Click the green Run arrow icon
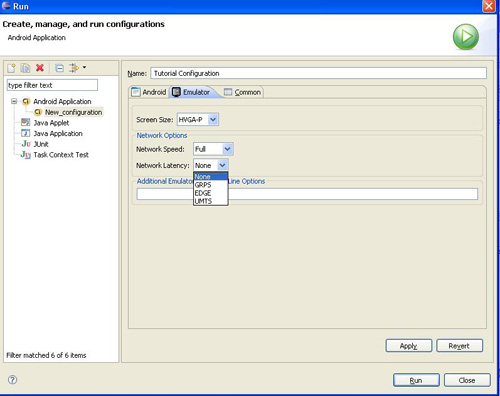 coord(466,37)
